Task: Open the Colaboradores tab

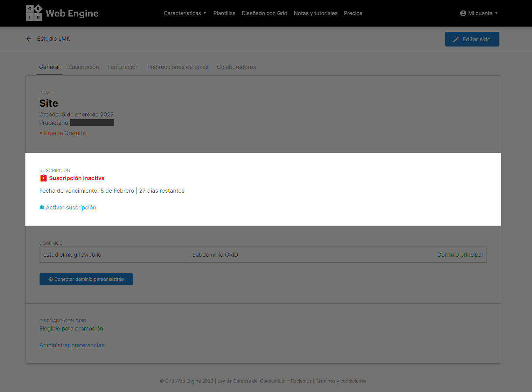Action: pyautogui.click(x=236, y=67)
